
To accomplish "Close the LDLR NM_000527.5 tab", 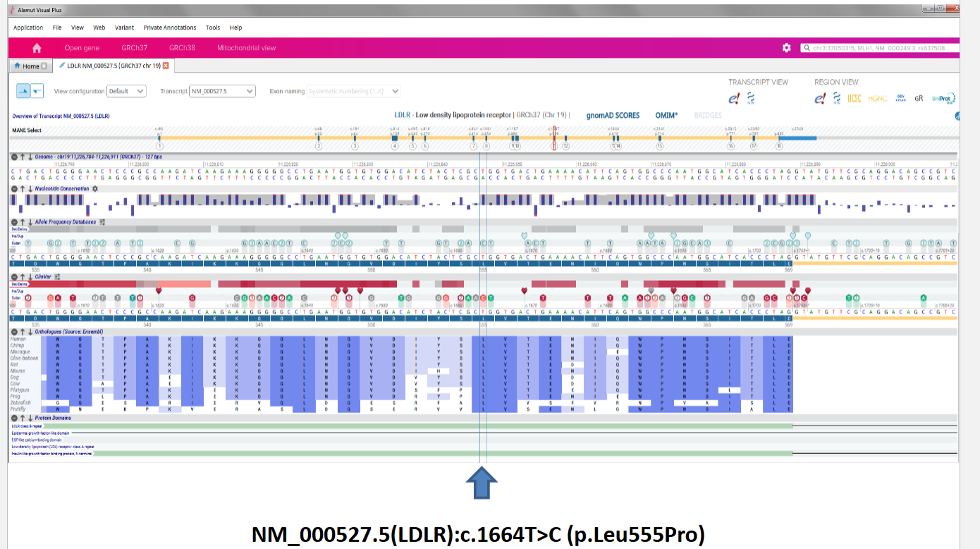I will (x=166, y=66).
